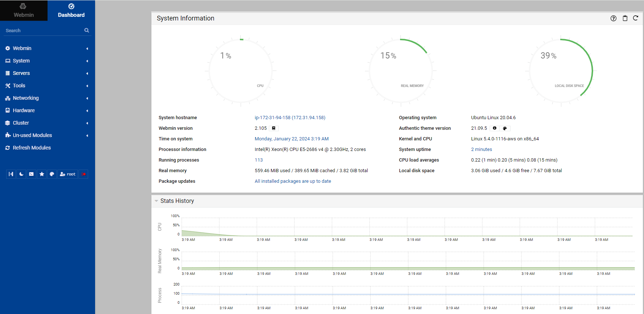Click the clipboard icon in System Information header
Screen dimensions: 644x314
625,18
